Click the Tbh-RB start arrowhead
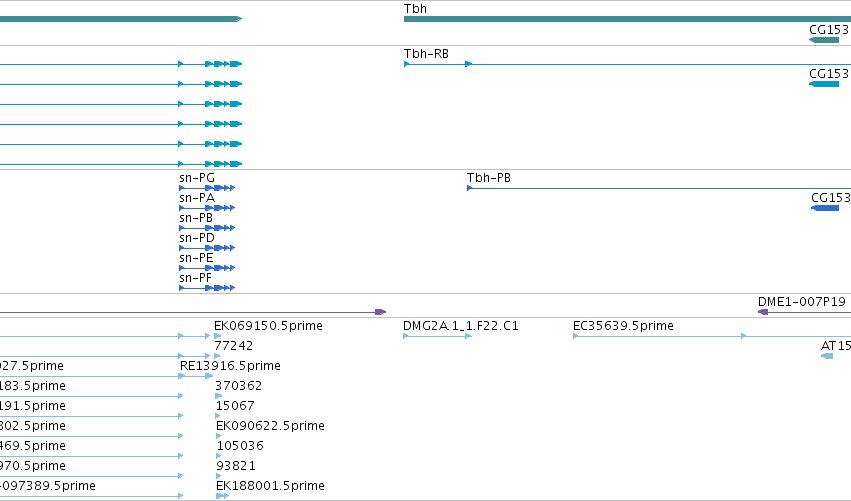The image size is (851, 501). (407, 64)
